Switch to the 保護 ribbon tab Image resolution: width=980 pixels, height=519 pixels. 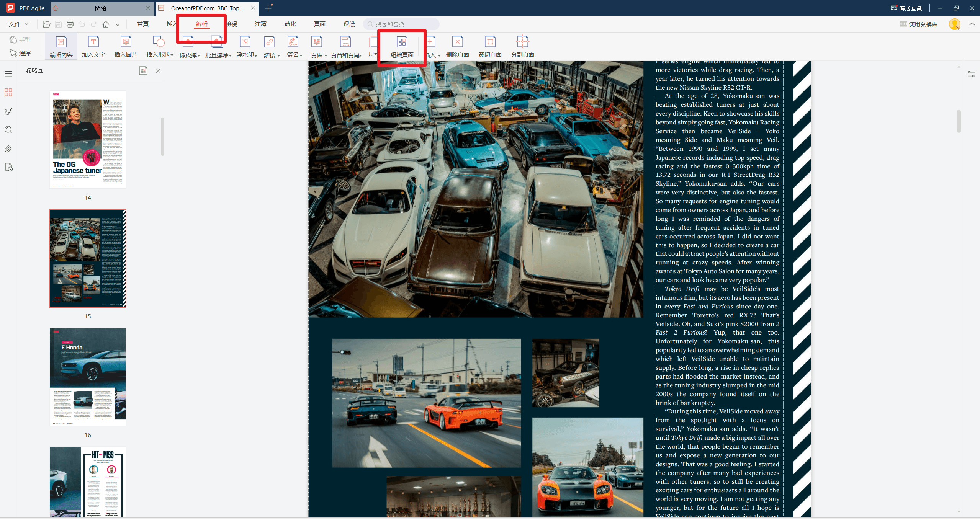point(349,24)
